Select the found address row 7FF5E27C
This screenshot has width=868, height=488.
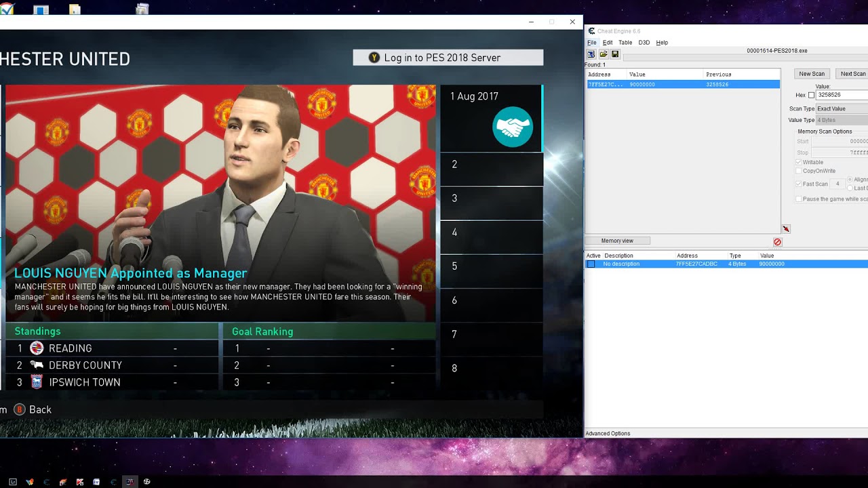coord(684,85)
